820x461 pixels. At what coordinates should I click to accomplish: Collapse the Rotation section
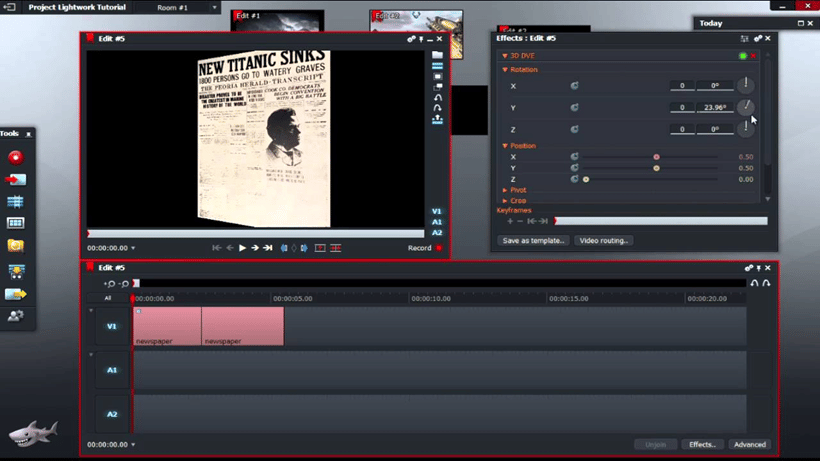[x=505, y=70]
